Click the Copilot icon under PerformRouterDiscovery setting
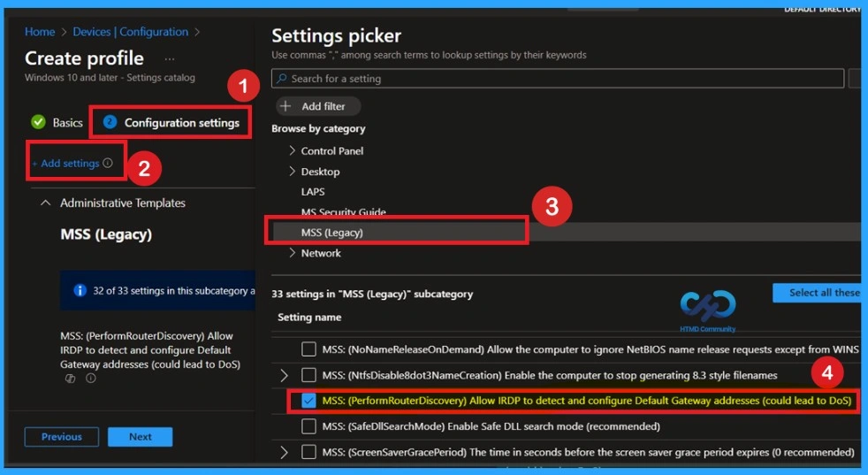 coord(71,379)
